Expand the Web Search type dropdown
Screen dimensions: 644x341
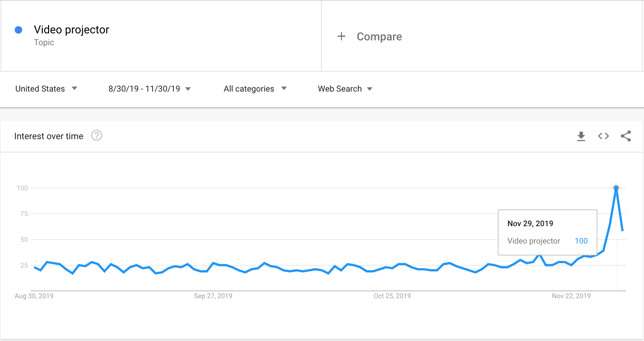coord(345,89)
